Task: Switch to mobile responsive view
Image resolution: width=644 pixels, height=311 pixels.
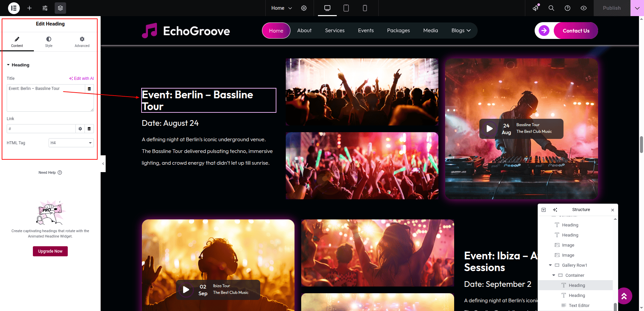Action: coord(365,8)
